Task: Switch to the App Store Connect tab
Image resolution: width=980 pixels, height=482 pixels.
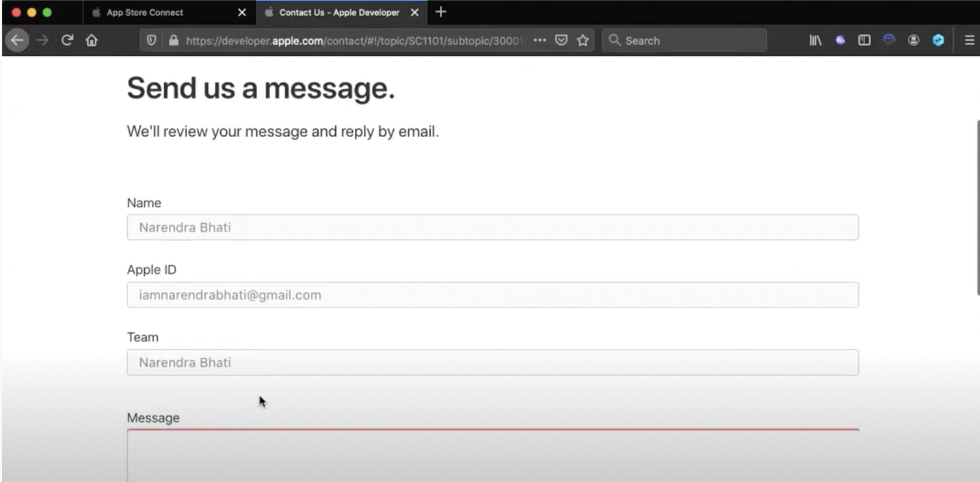Action: pos(145,12)
